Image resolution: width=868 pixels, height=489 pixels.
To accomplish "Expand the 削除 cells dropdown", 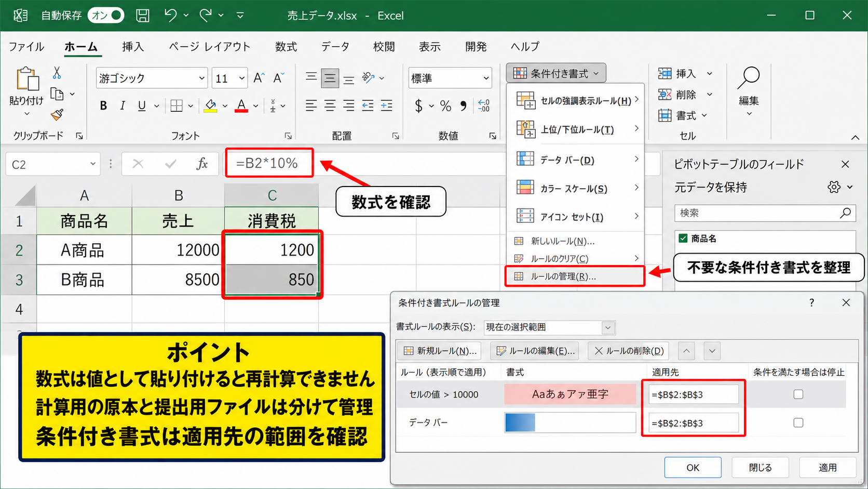I will [710, 95].
